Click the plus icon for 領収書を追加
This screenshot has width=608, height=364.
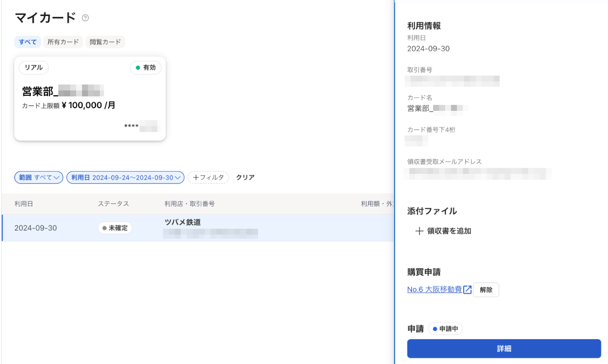point(419,231)
